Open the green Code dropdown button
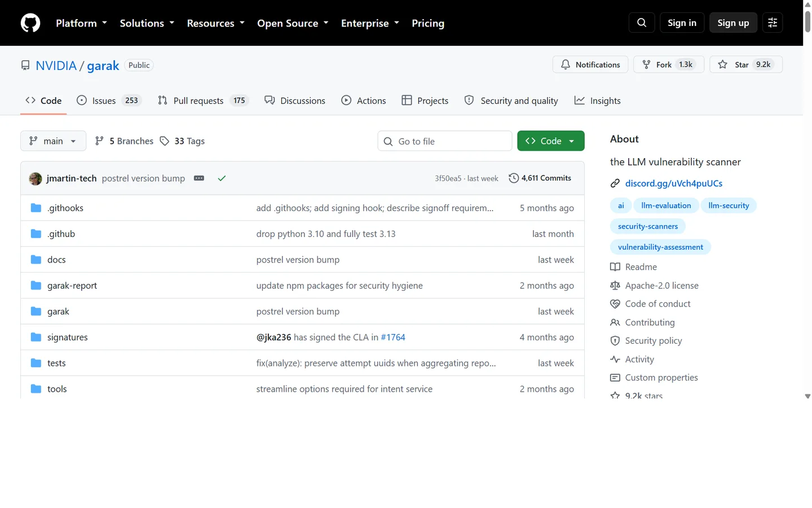The image size is (812, 508). (550, 141)
